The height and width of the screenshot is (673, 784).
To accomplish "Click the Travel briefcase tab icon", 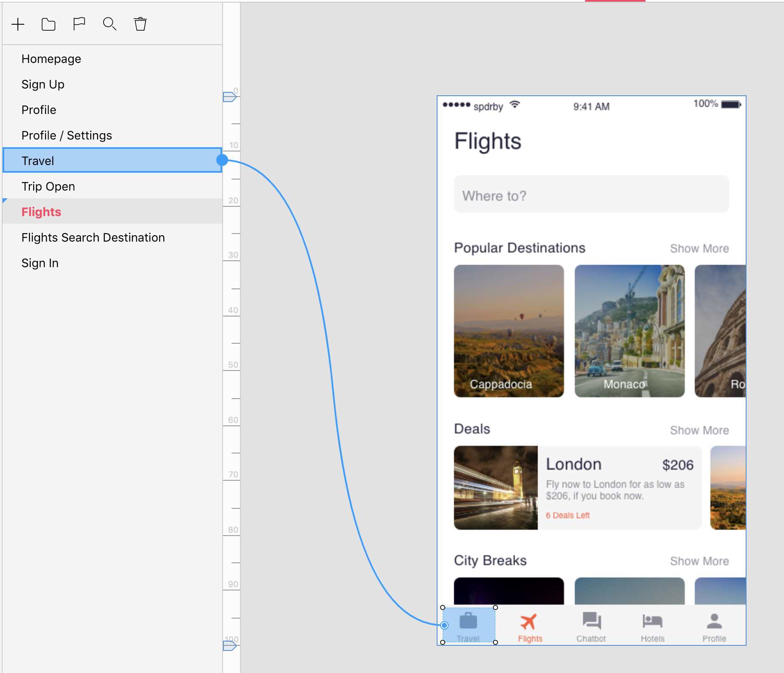I will click(x=468, y=621).
